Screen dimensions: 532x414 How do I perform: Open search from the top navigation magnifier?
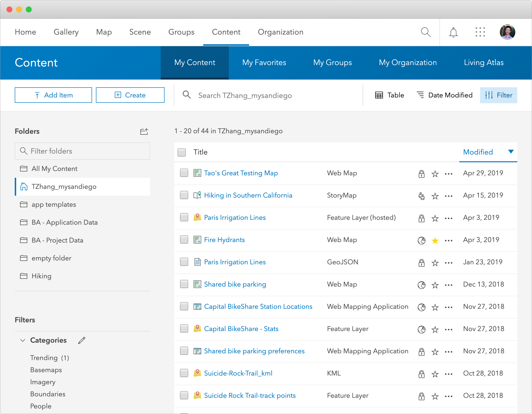[425, 32]
